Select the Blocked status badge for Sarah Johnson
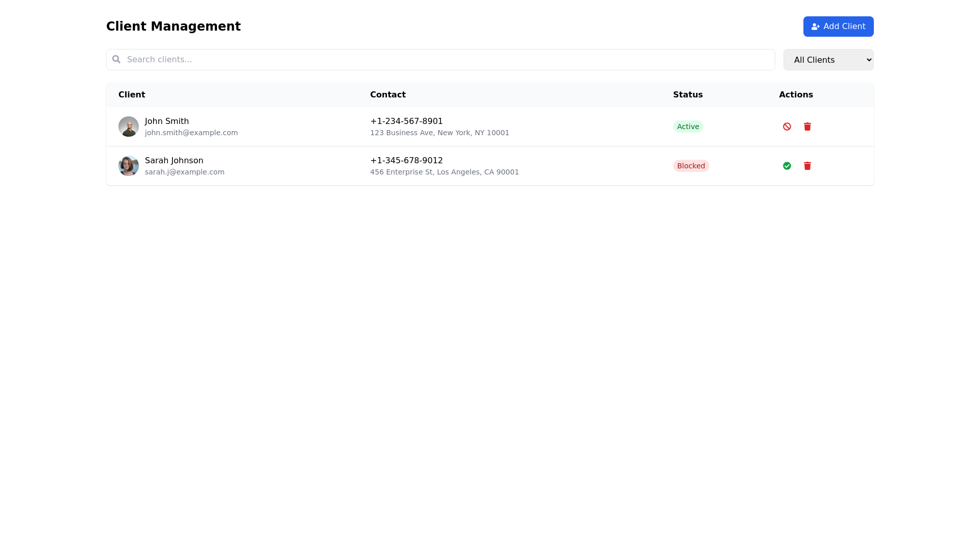 [691, 165]
